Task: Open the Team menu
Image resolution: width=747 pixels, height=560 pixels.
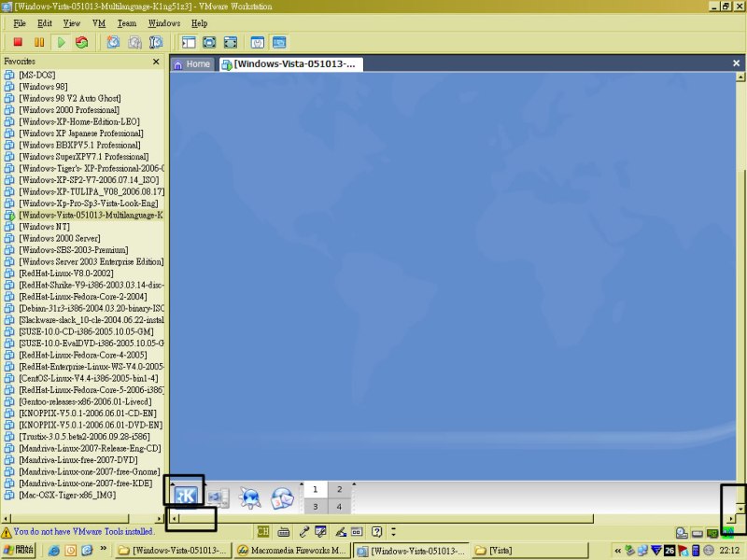Action: [127, 23]
